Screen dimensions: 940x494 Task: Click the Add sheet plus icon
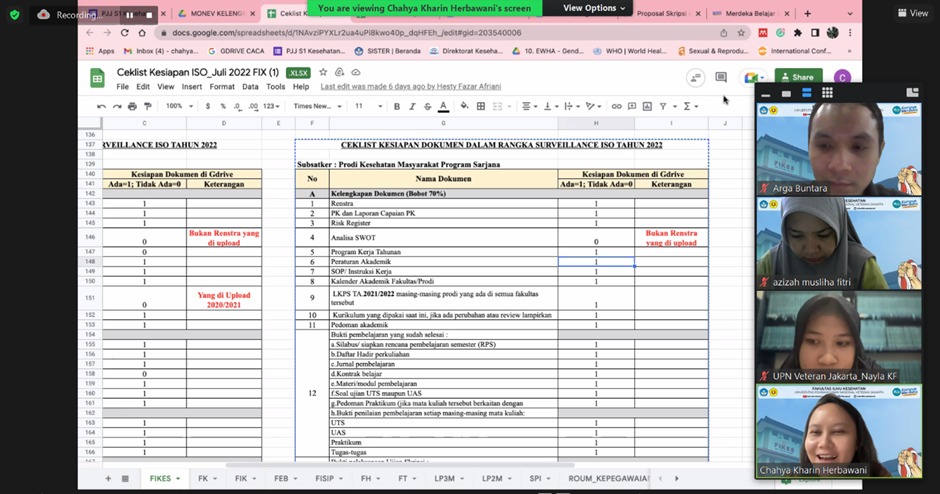(x=109, y=479)
